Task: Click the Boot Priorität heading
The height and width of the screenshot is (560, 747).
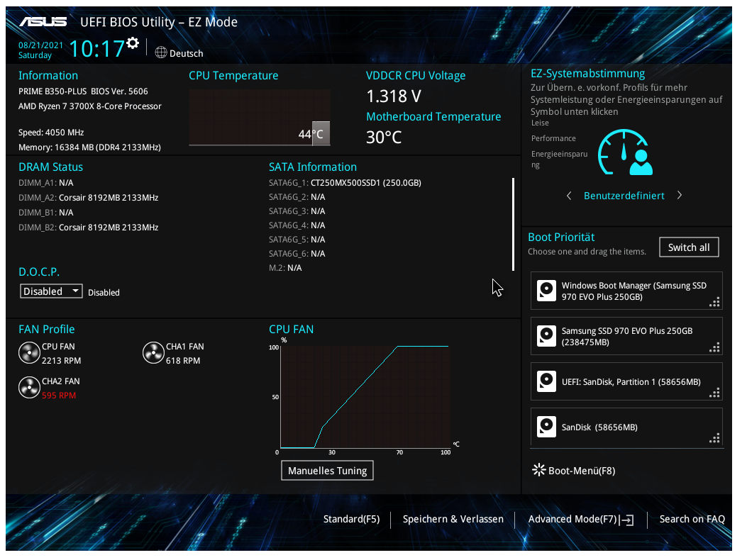Action: (561, 237)
